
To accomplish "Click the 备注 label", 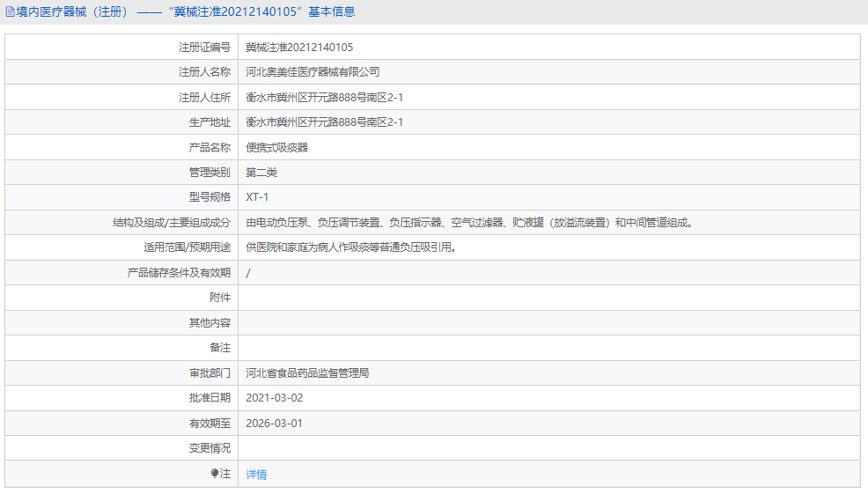I will pos(220,348).
